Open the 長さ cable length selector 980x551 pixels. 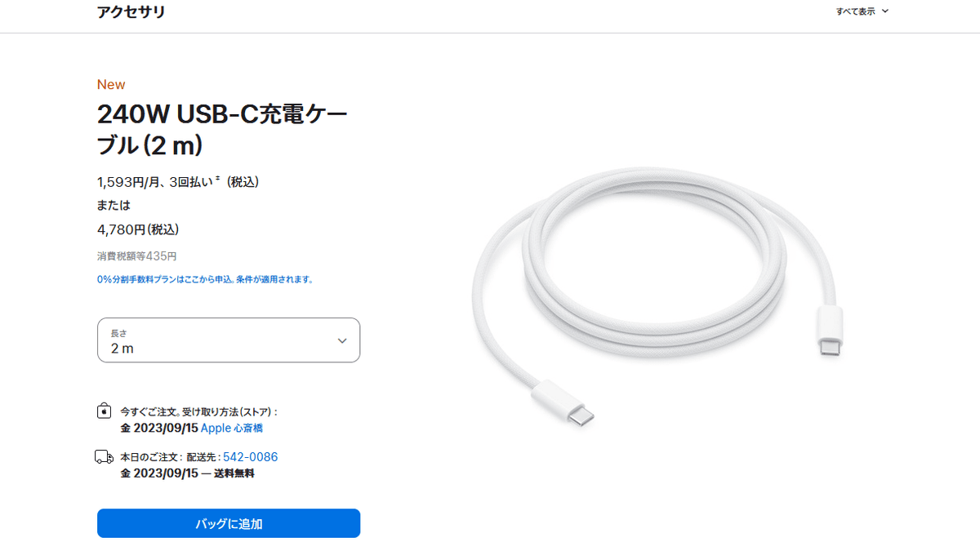[228, 340]
